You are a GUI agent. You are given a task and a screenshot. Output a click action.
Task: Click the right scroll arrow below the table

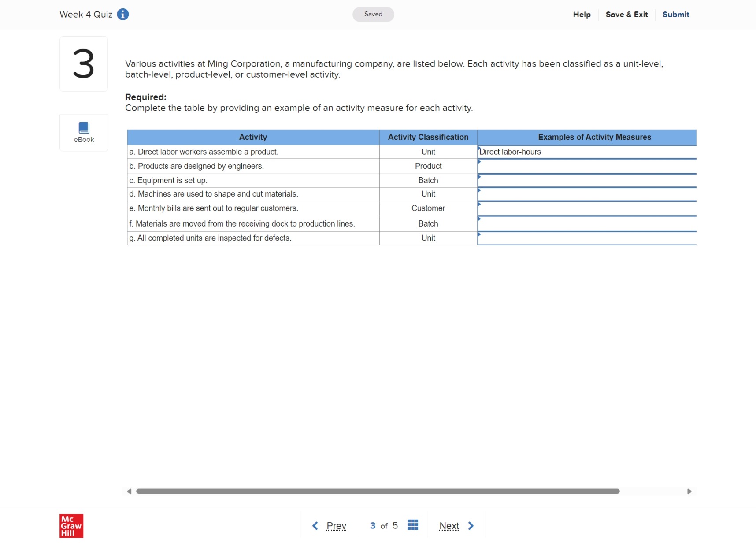click(690, 491)
